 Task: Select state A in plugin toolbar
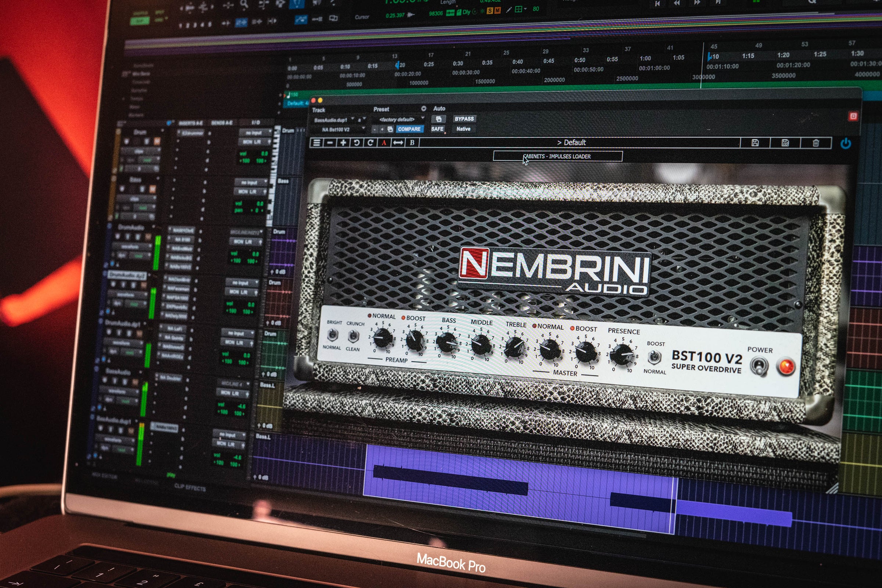coord(384,143)
